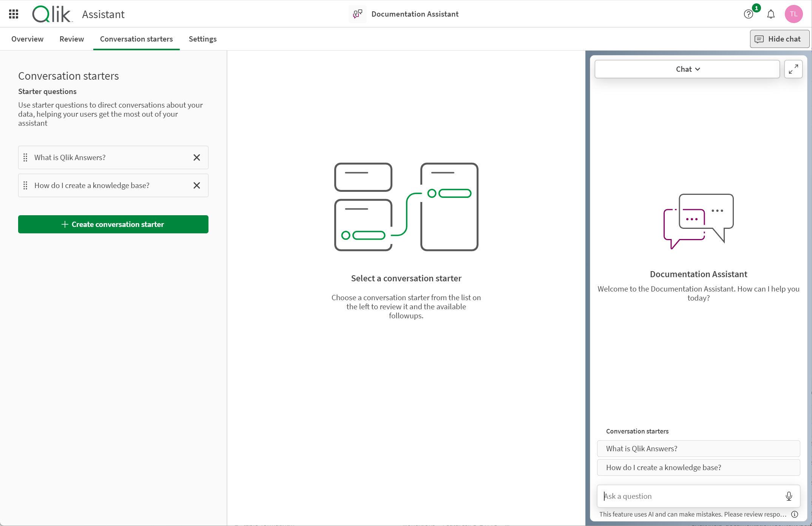
Task: Open the help icon menu
Action: 749,14
